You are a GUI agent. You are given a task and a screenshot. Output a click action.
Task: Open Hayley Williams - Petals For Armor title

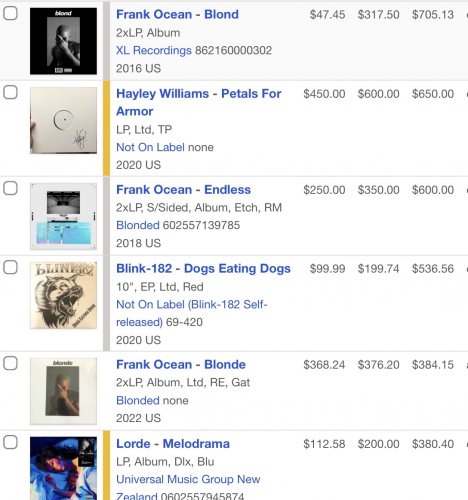(x=199, y=102)
